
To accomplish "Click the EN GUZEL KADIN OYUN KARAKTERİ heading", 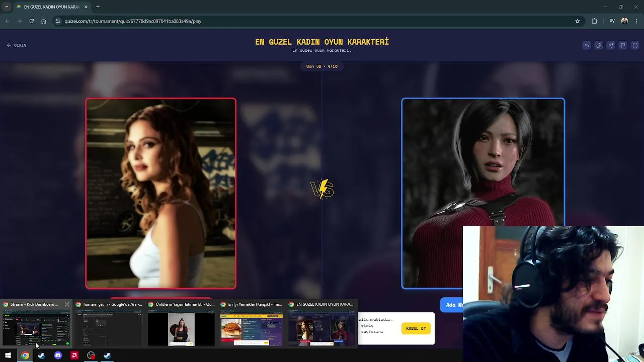I will (322, 42).
